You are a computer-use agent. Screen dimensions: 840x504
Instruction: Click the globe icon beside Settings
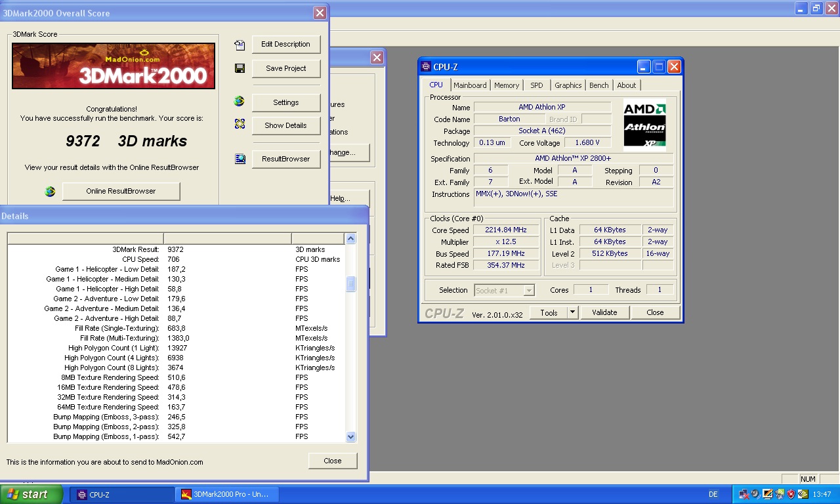pyautogui.click(x=240, y=101)
